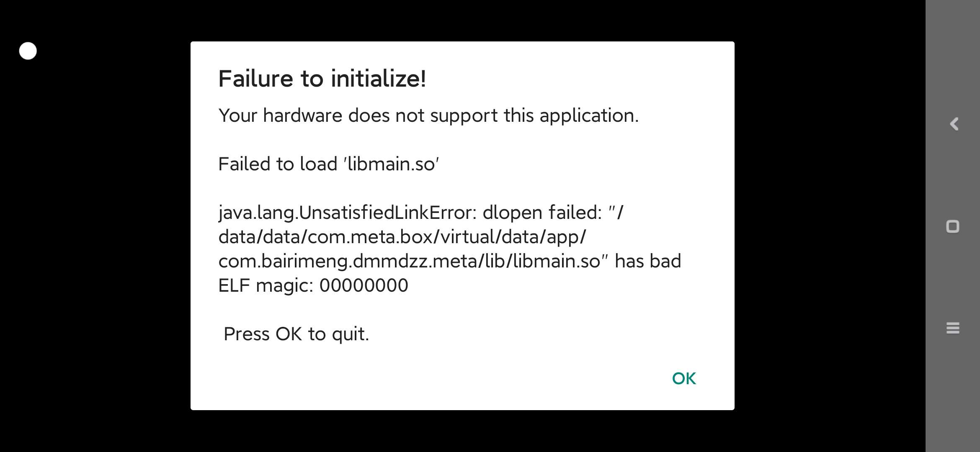980x452 pixels.
Task: Tap the Android back navigation arrow
Action: (x=954, y=124)
